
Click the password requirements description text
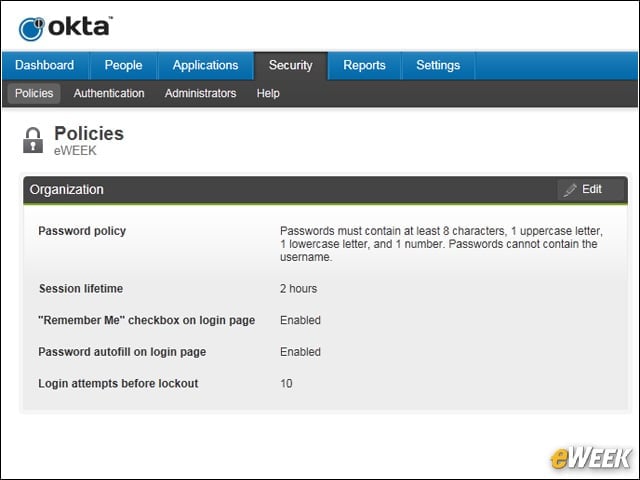point(441,244)
